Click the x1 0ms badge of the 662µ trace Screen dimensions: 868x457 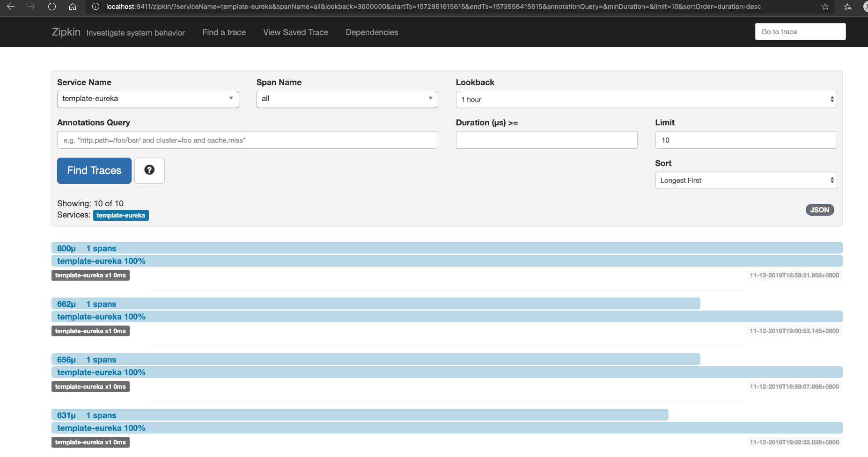coord(90,331)
